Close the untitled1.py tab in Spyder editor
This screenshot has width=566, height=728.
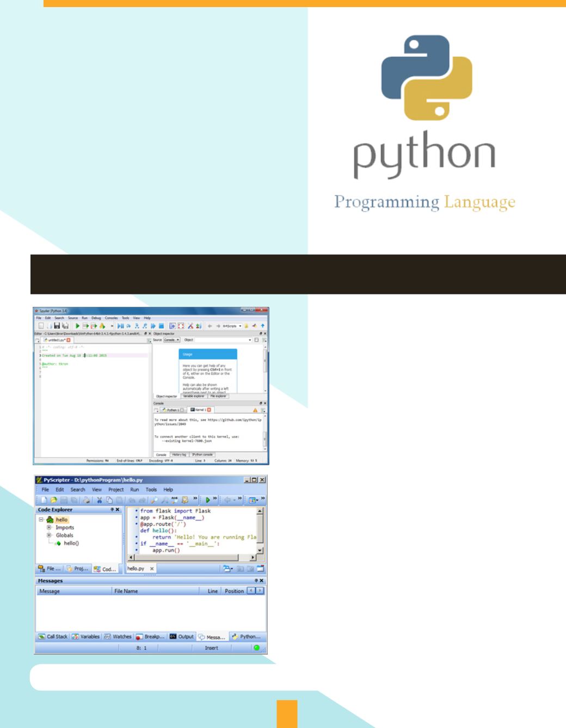pos(69,340)
